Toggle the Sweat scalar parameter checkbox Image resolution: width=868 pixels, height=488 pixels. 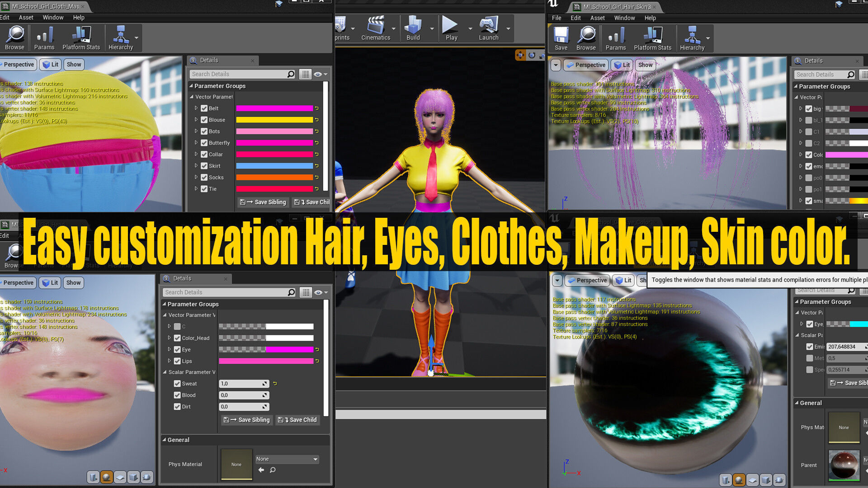point(177,384)
